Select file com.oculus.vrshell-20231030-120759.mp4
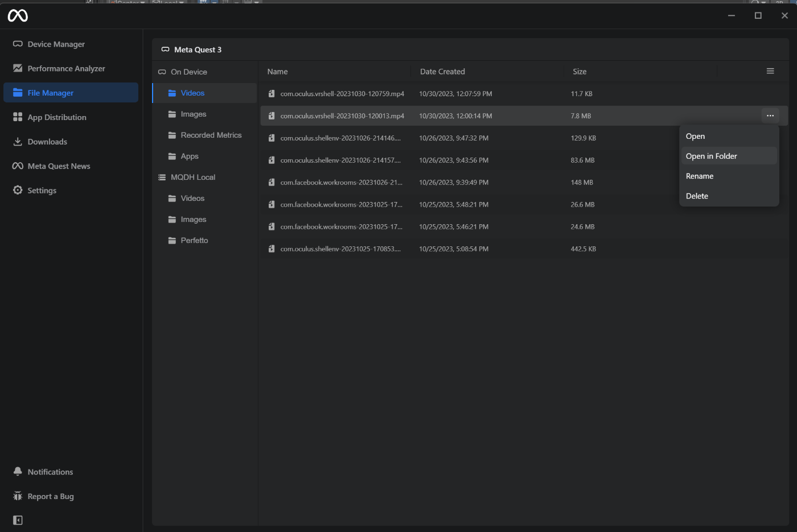This screenshot has height=532, width=797. 524,93
